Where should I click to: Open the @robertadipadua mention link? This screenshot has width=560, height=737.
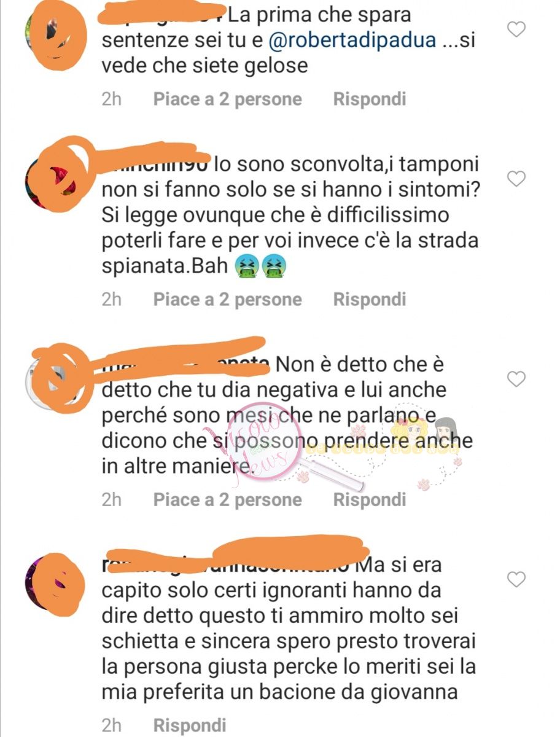(353, 40)
